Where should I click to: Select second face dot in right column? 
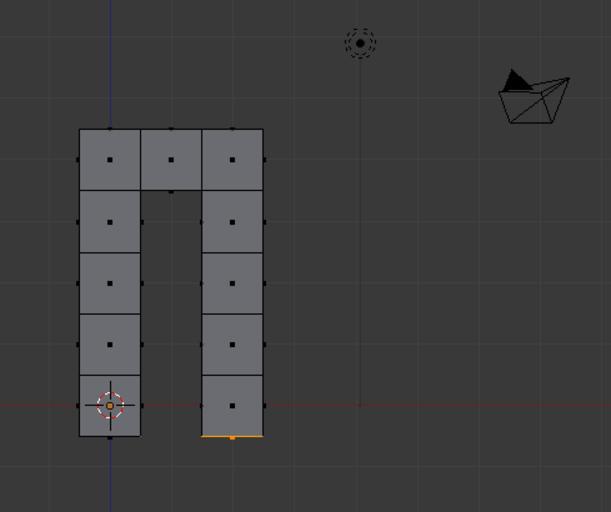(x=232, y=222)
